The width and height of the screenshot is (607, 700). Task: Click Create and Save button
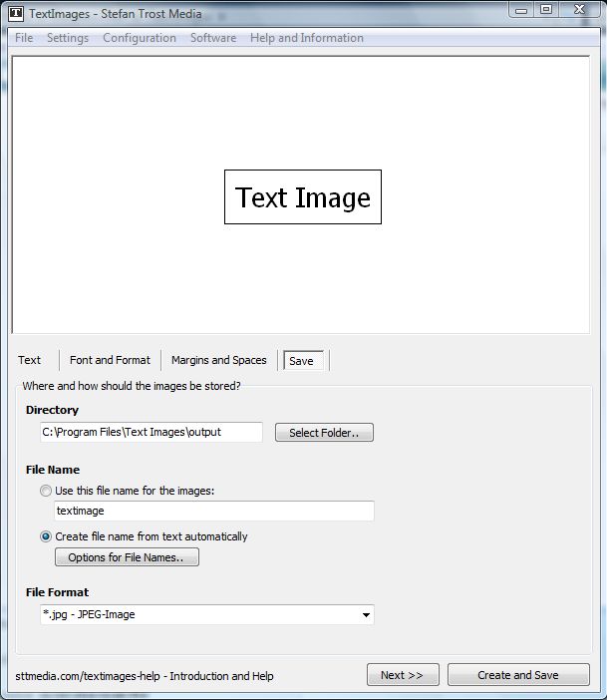pos(518,675)
